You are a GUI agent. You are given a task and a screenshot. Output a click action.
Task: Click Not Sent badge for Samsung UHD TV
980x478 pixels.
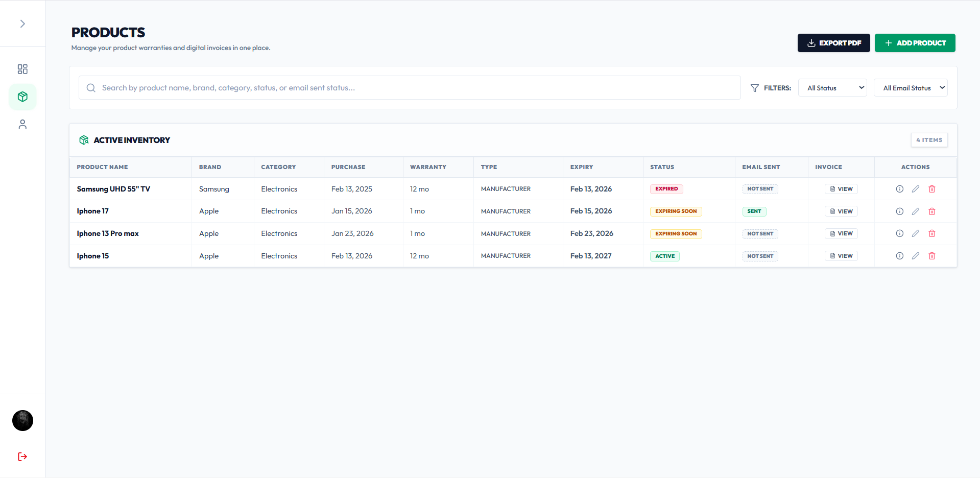click(760, 189)
